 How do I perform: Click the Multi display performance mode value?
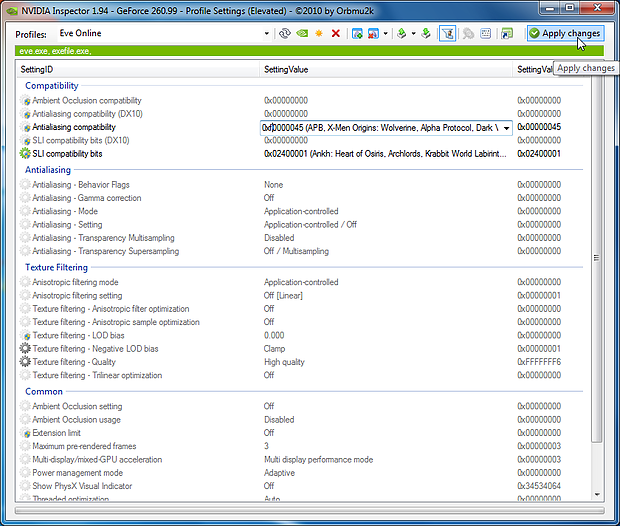tap(318, 460)
